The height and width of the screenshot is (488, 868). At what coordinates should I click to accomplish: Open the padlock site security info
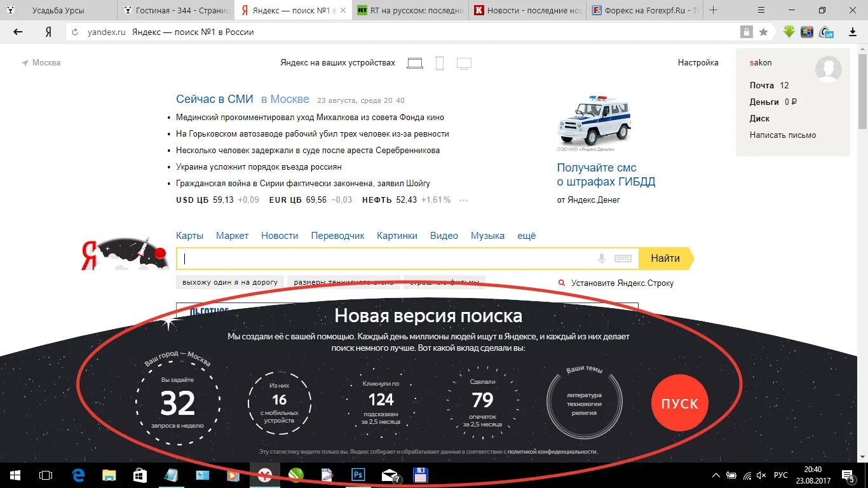click(747, 32)
